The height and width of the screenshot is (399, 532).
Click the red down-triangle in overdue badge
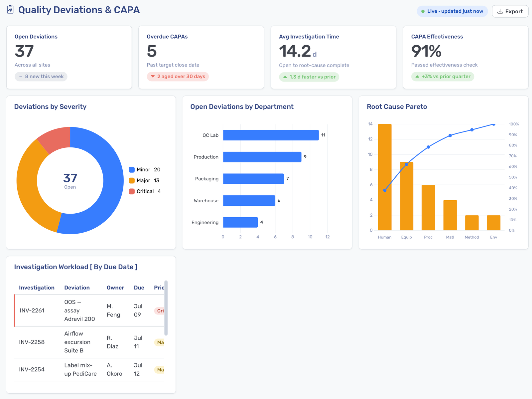click(x=153, y=77)
